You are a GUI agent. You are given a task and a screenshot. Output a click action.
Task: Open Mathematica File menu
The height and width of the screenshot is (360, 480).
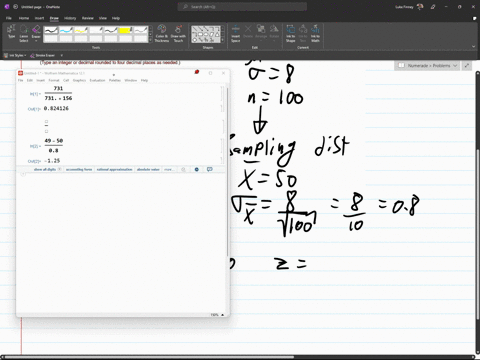(21, 80)
